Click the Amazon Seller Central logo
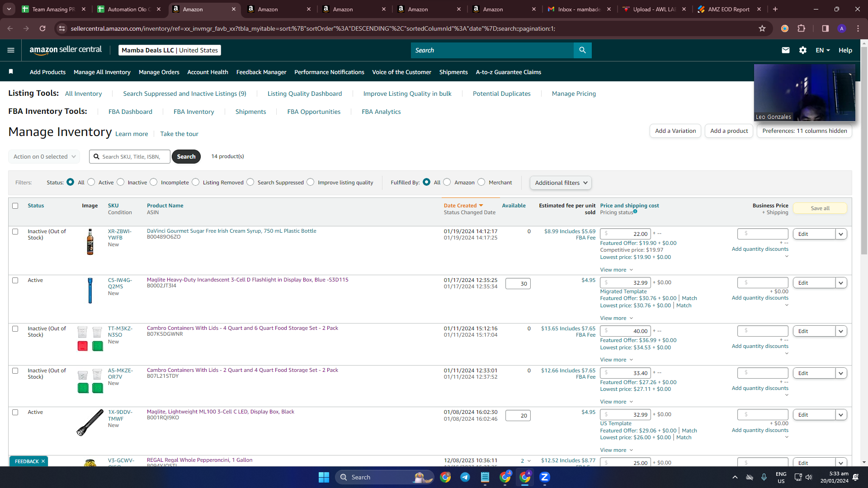 (x=66, y=50)
